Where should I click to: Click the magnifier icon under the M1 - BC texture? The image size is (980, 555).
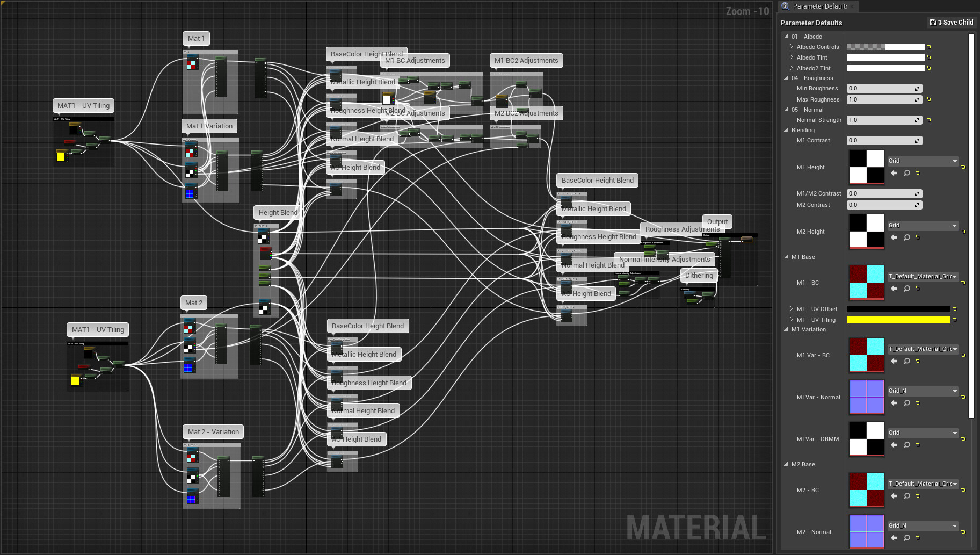pos(906,289)
